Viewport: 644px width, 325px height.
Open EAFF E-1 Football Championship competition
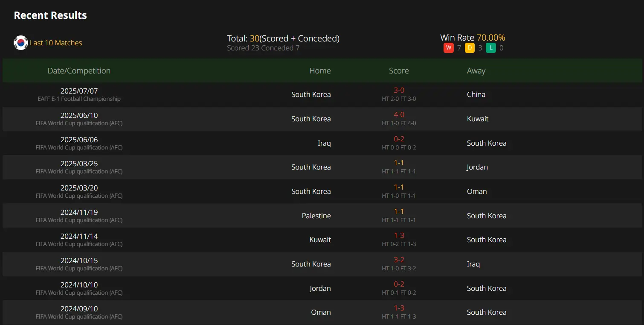pos(79,99)
